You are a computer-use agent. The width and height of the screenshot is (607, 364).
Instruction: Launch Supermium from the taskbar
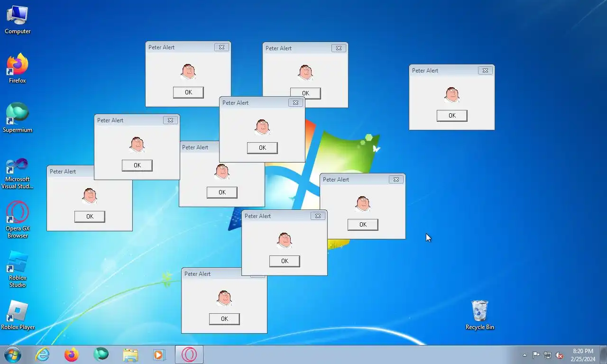tap(101, 355)
